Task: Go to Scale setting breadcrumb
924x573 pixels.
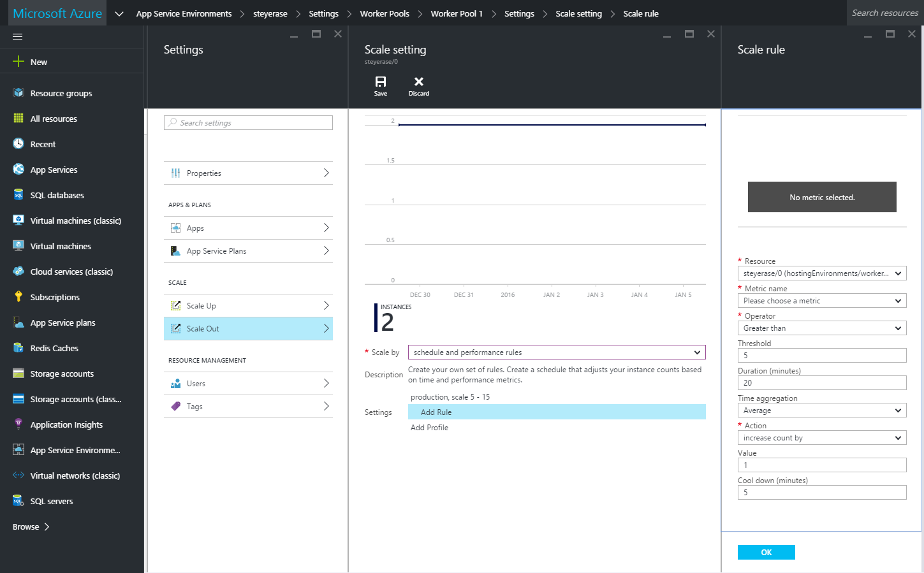Action: click(578, 13)
